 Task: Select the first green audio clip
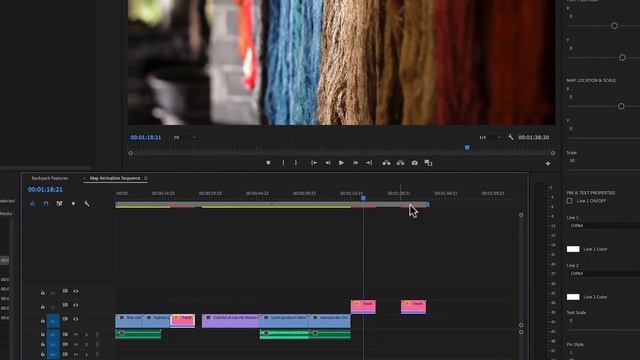(138, 334)
